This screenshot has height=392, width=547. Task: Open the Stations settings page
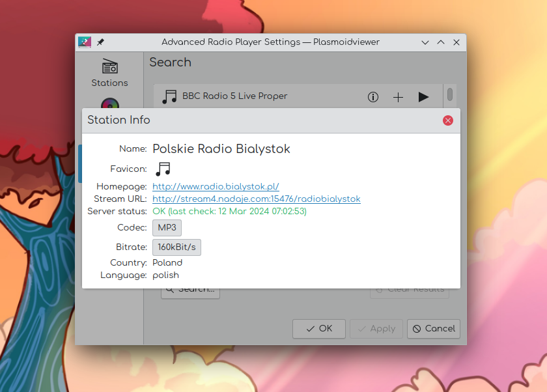[x=109, y=73]
